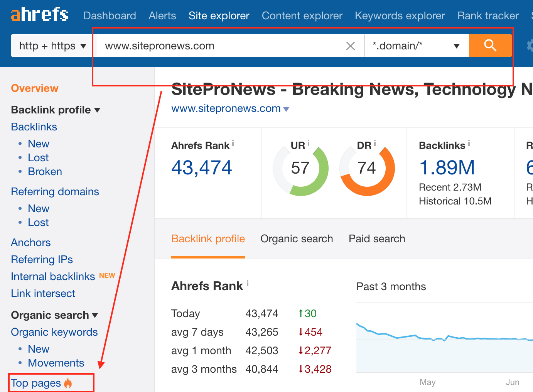
Task: Clear the URL with the X icon
Action: [x=351, y=46]
